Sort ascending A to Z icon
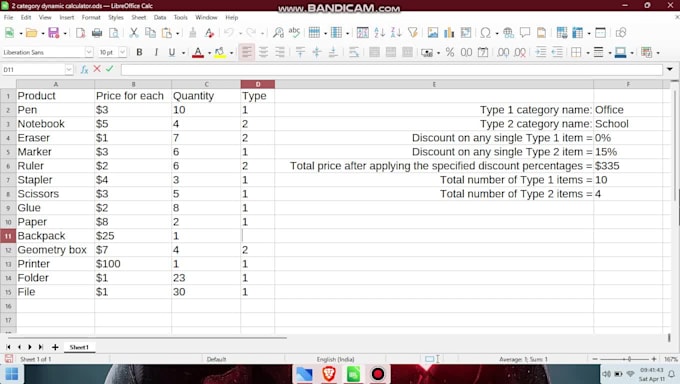This screenshot has width=680, height=384. pos(379,33)
